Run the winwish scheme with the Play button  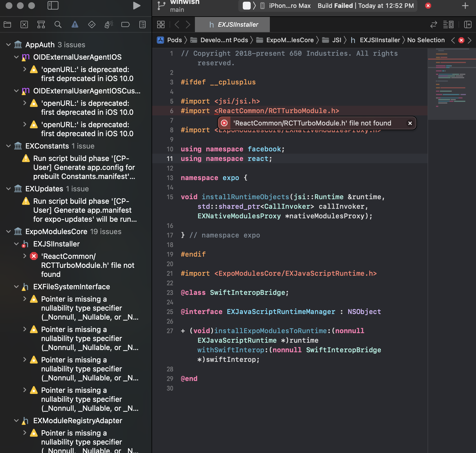coord(137,5)
